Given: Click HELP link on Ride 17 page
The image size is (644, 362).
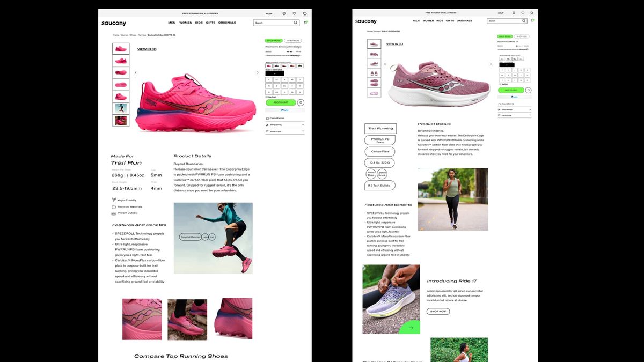Looking at the screenshot, I should point(501,13).
